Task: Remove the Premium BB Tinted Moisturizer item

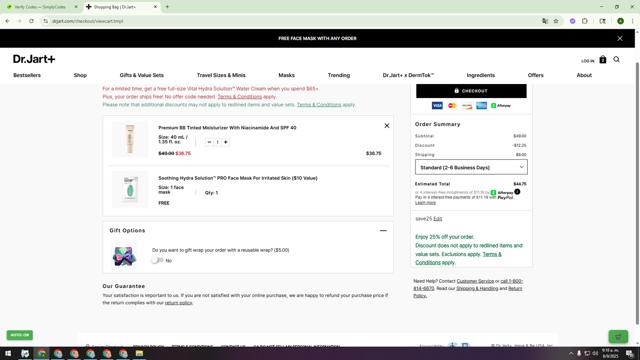Action: [387, 126]
